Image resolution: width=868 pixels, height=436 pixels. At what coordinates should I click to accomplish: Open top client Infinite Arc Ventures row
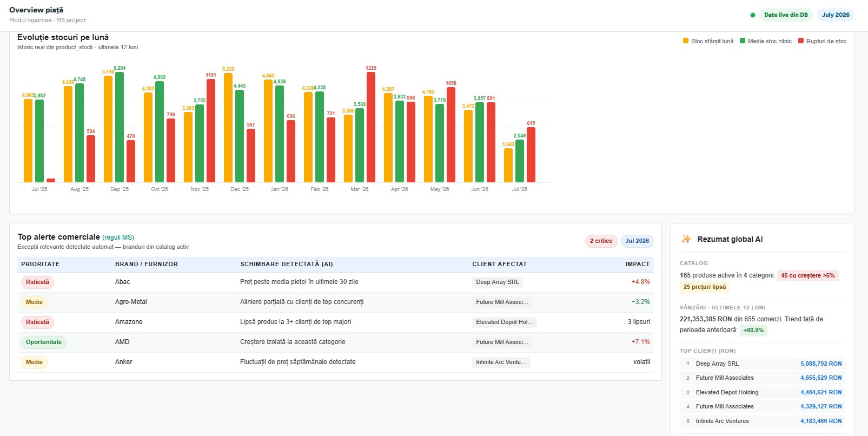coord(762,421)
